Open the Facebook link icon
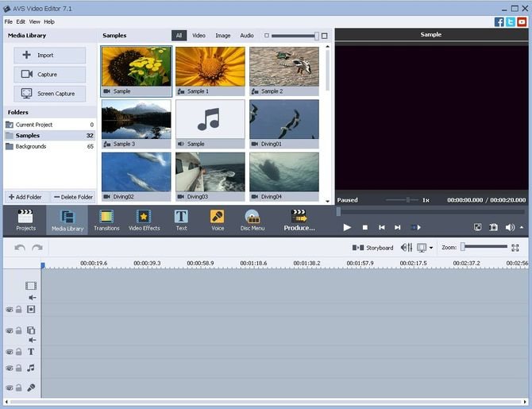The width and height of the screenshot is (532, 409). click(x=499, y=22)
